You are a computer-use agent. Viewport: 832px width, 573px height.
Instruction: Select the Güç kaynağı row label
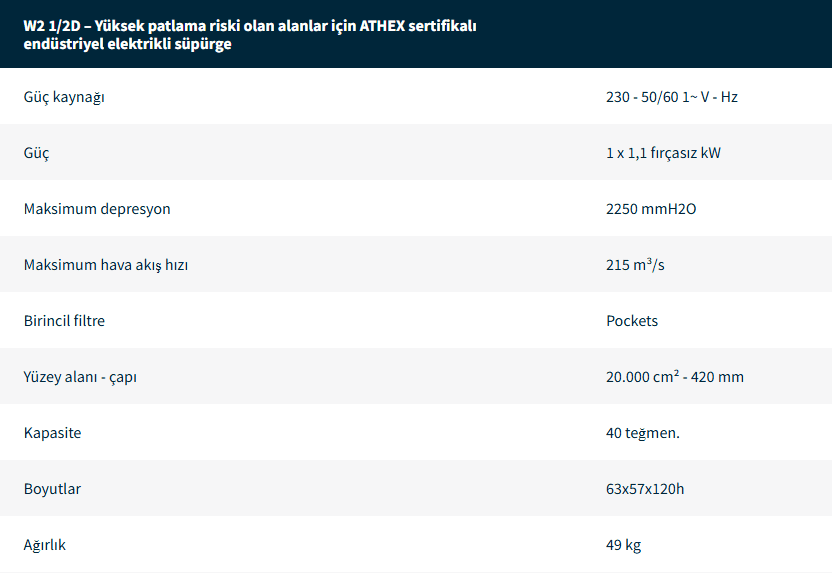64,97
